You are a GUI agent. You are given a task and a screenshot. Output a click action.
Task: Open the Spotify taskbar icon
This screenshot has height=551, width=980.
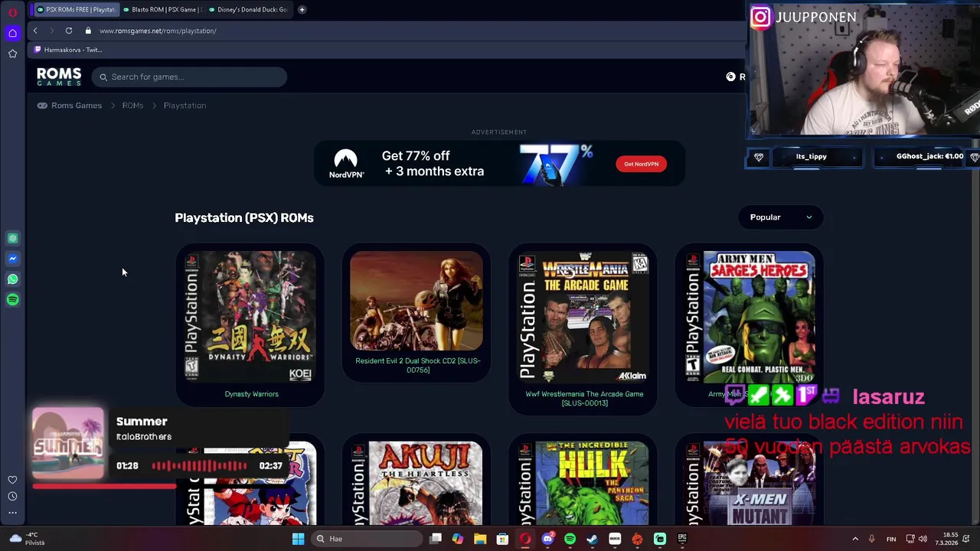click(x=570, y=539)
